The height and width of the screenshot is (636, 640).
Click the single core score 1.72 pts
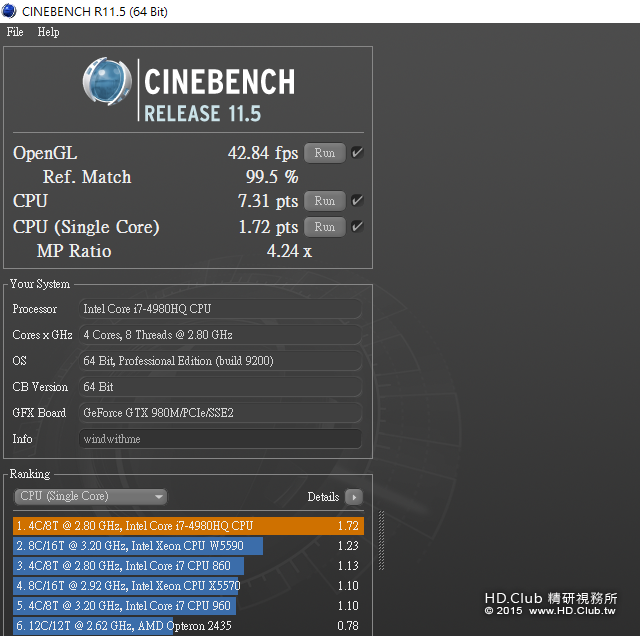[268, 227]
